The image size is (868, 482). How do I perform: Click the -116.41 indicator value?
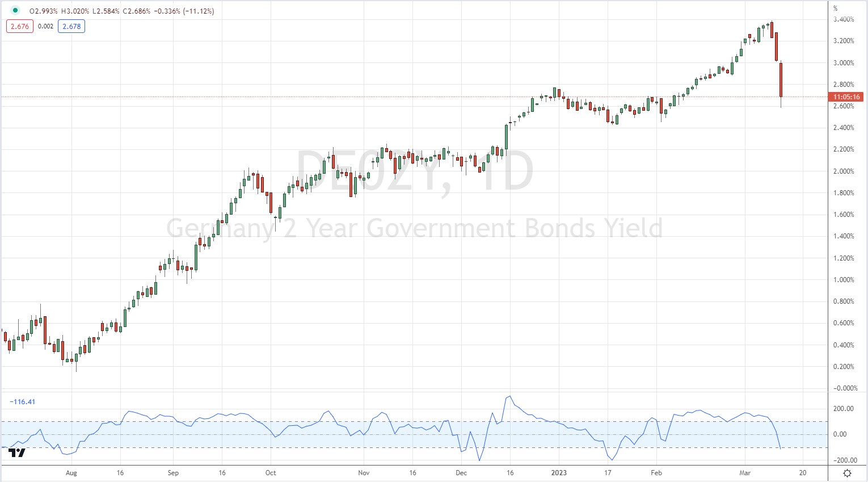coord(23,401)
